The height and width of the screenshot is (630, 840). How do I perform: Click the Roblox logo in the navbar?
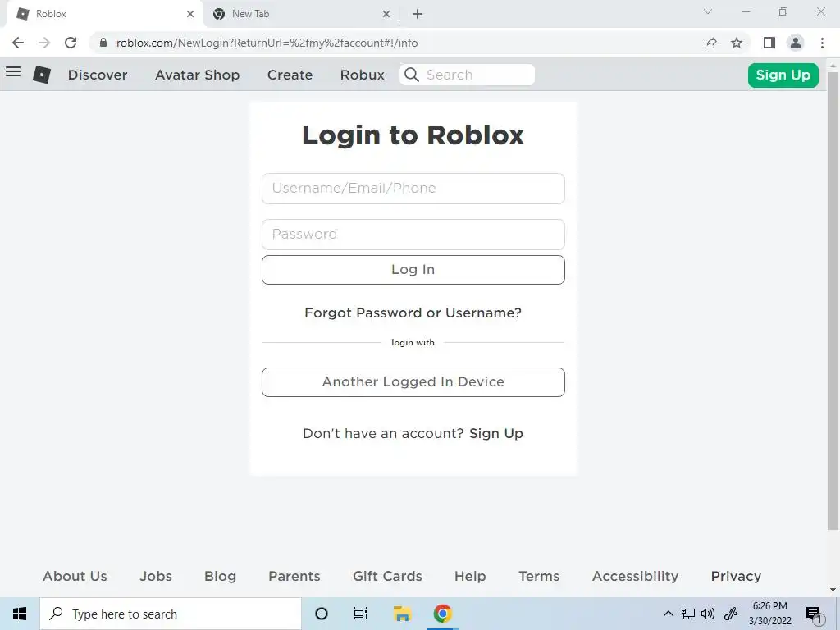42,75
